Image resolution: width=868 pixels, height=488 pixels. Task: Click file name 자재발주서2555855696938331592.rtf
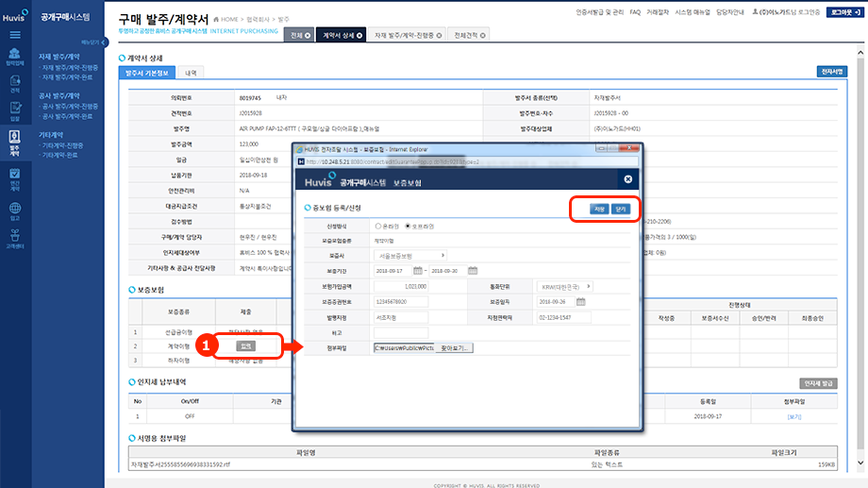(x=180, y=464)
